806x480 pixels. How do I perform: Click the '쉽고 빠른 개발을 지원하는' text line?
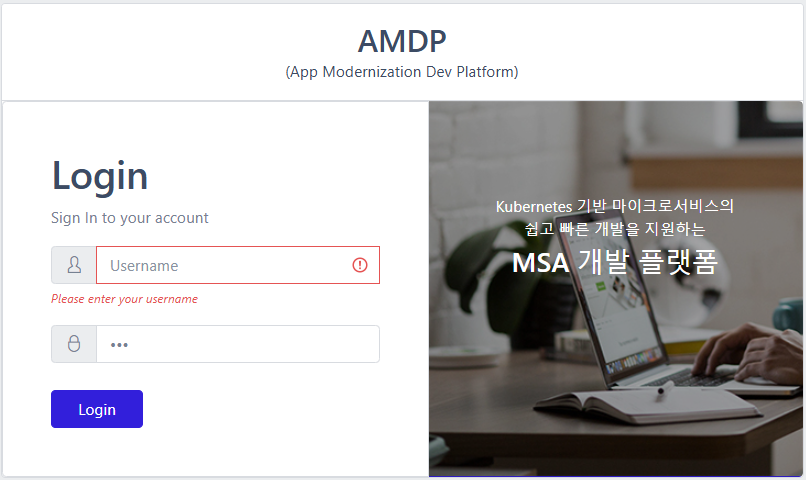point(615,229)
